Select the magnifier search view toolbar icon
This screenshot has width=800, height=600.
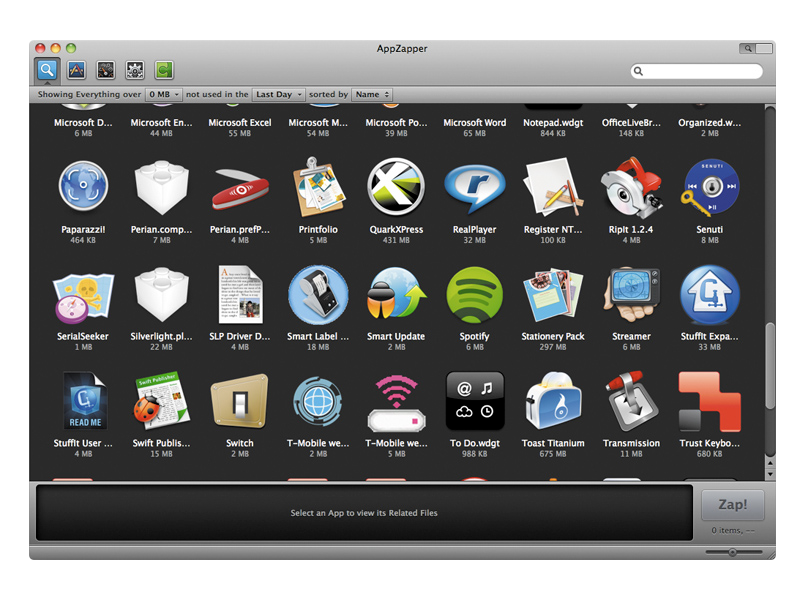(47, 70)
